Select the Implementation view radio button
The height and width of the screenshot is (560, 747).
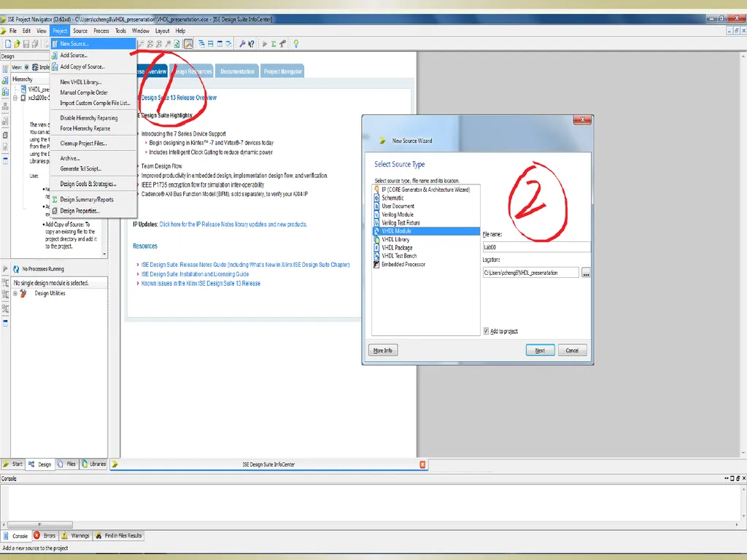(27, 67)
